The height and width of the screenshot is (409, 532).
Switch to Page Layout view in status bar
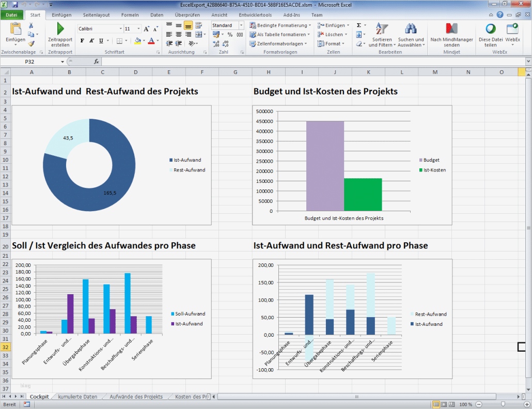(x=444, y=404)
